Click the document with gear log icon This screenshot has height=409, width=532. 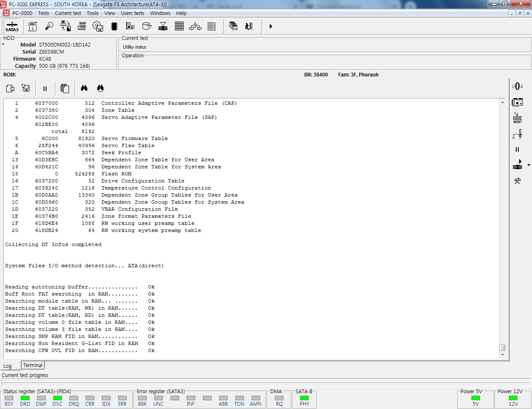(10, 88)
